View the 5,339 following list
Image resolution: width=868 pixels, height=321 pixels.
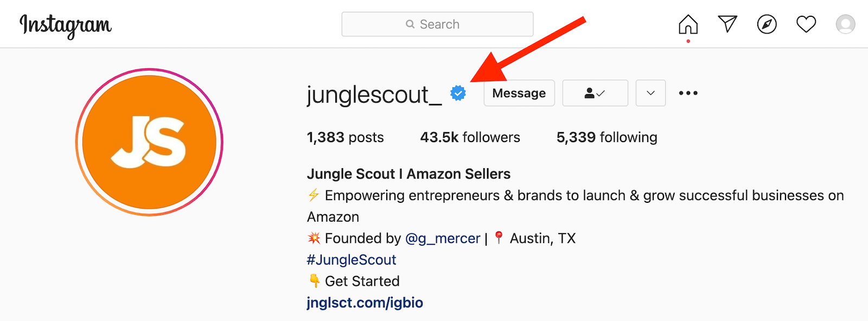(x=607, y=137)
